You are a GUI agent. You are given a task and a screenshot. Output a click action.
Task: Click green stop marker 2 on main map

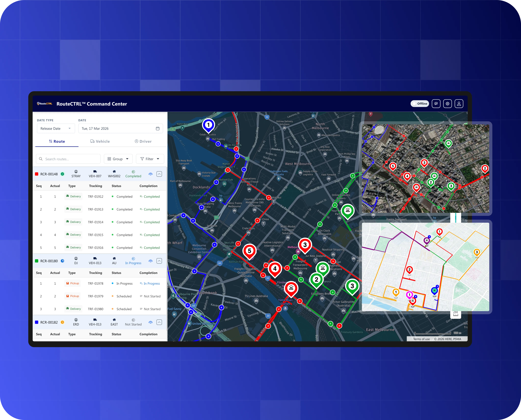point(316,280)
